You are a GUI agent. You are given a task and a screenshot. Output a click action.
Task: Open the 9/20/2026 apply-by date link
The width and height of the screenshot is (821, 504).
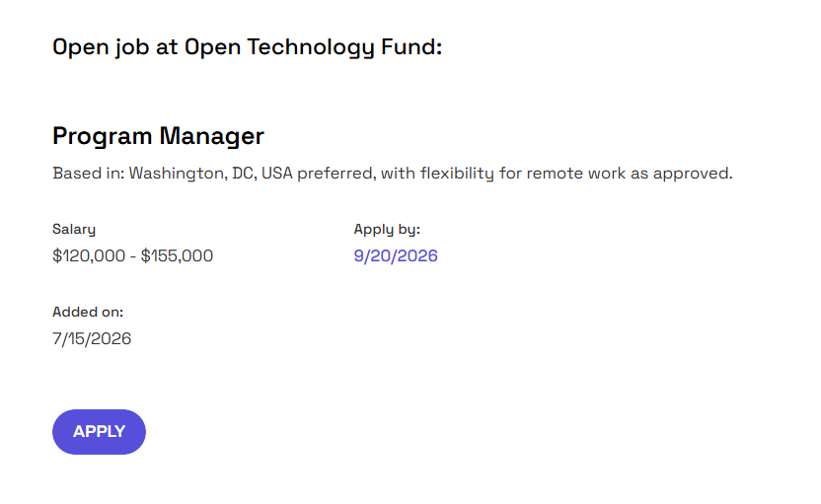coord(396,255)
